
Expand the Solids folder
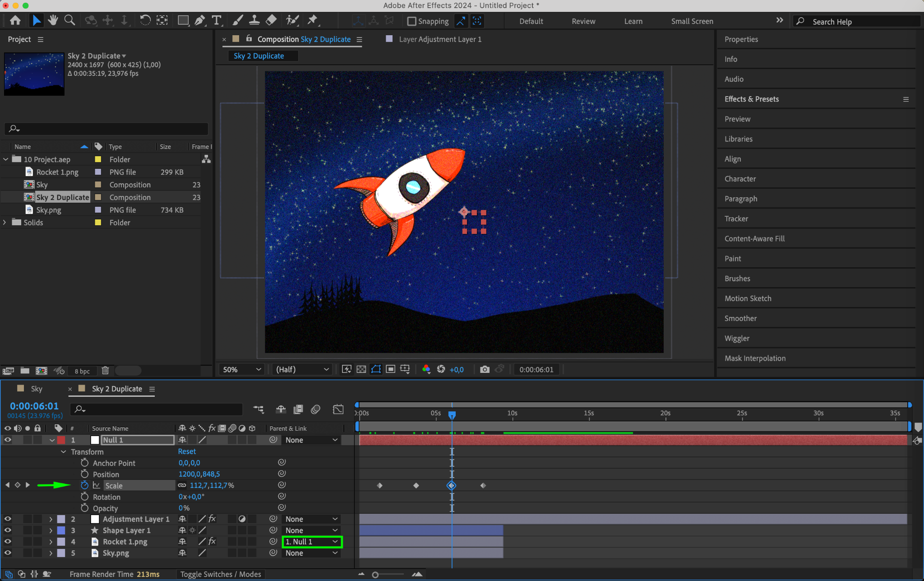[x=5, y=223]
